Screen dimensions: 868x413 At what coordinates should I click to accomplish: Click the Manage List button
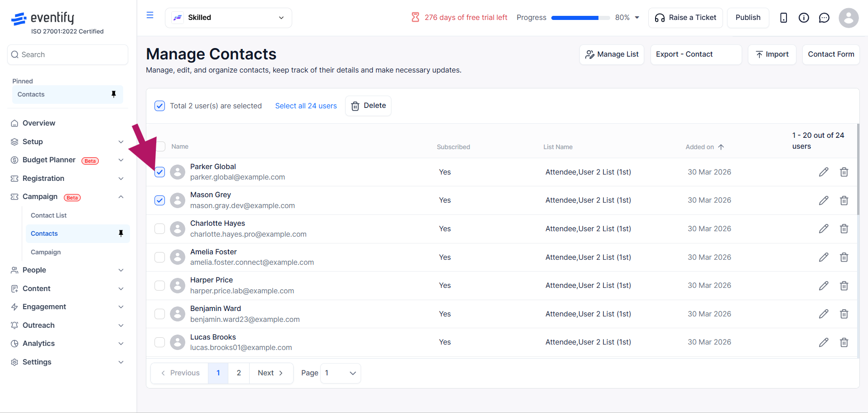click(x=612, y=54)
